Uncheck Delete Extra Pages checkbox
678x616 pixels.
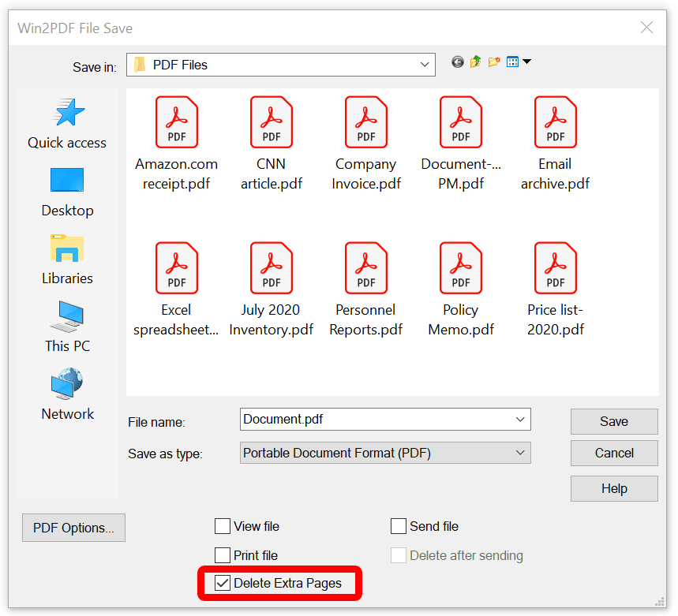[223, 583]
